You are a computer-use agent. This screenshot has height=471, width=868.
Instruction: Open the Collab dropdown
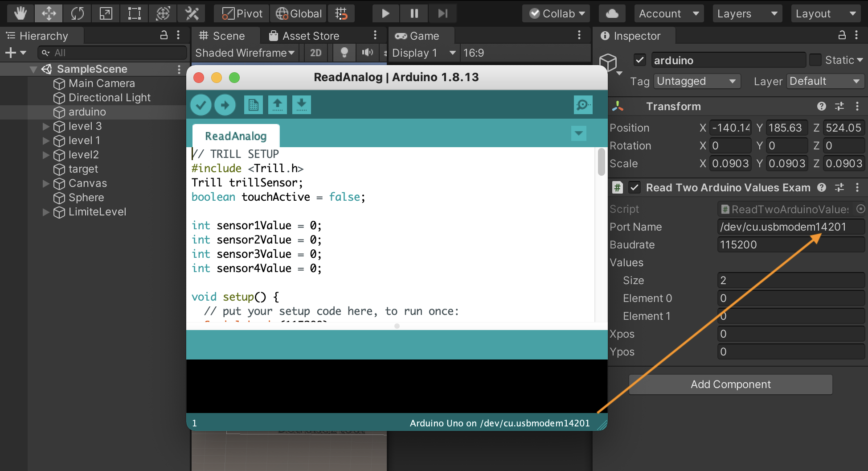coord(557,13)
